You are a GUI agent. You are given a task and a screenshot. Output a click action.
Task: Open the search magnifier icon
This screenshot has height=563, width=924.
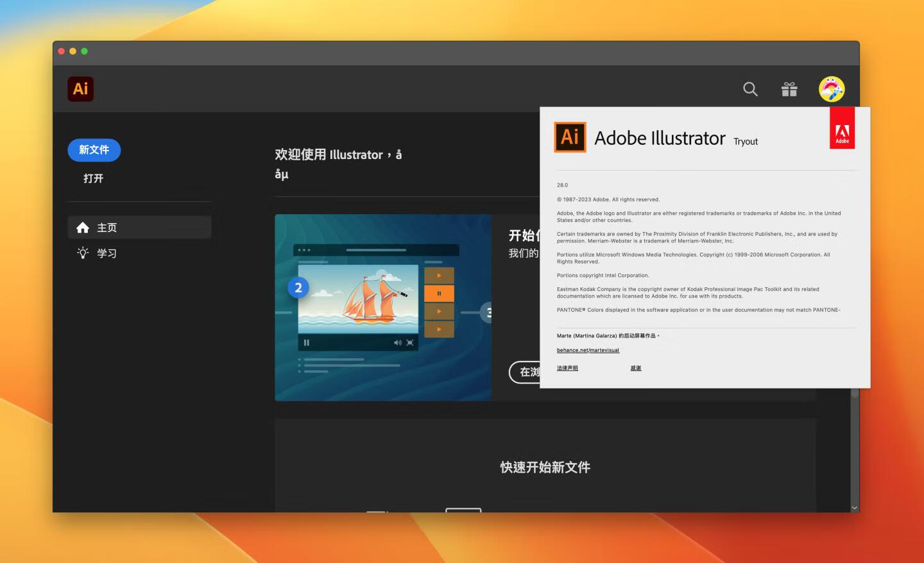(x=750, y=89)
